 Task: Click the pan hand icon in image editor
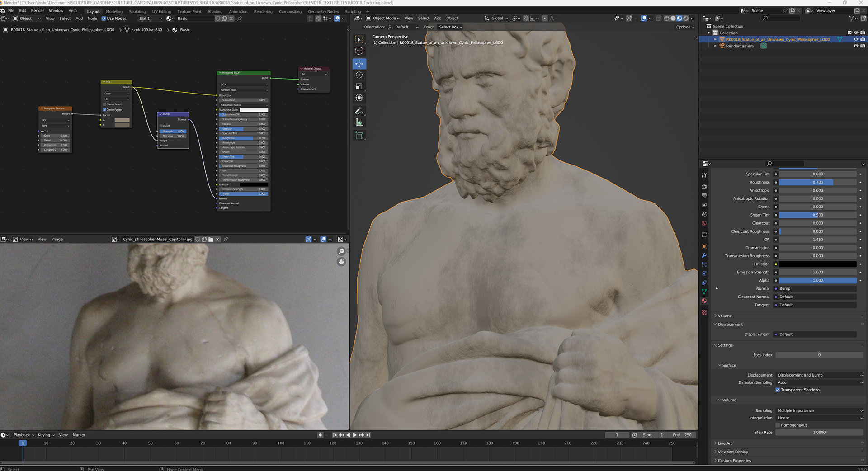(341, 262)
